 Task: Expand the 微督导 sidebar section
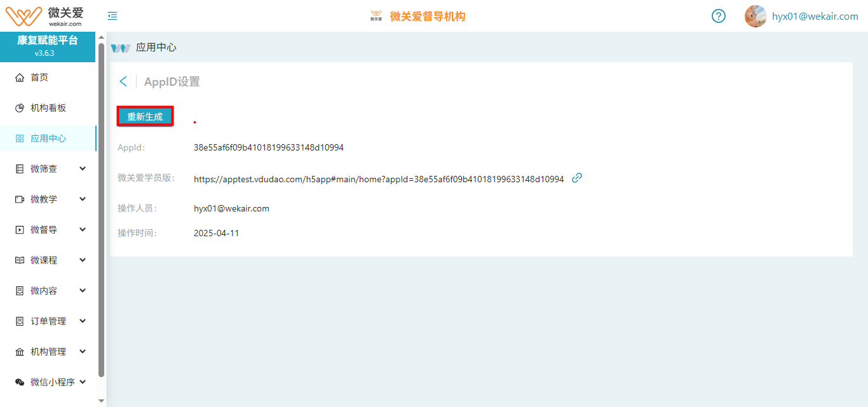(x=83, y=230)
